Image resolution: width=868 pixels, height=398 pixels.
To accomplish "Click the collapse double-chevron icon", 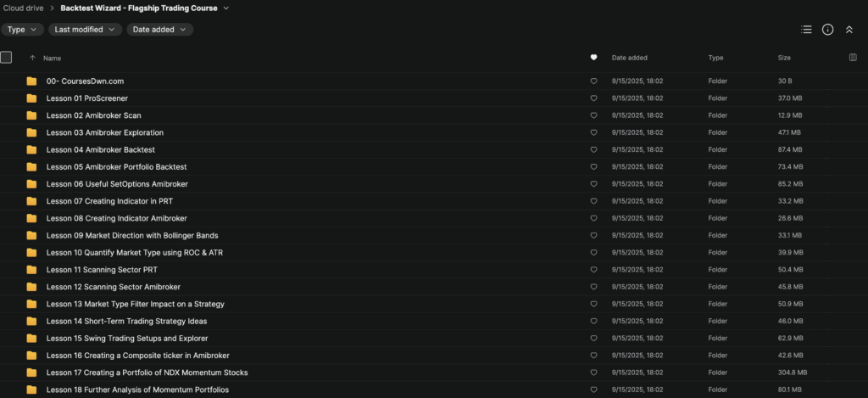I will [849, 29].
